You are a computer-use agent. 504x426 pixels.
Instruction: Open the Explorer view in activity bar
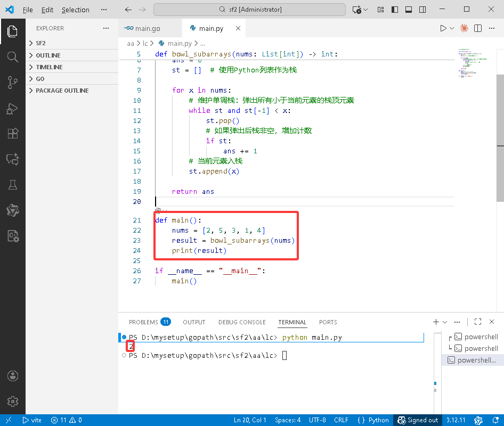13,31
